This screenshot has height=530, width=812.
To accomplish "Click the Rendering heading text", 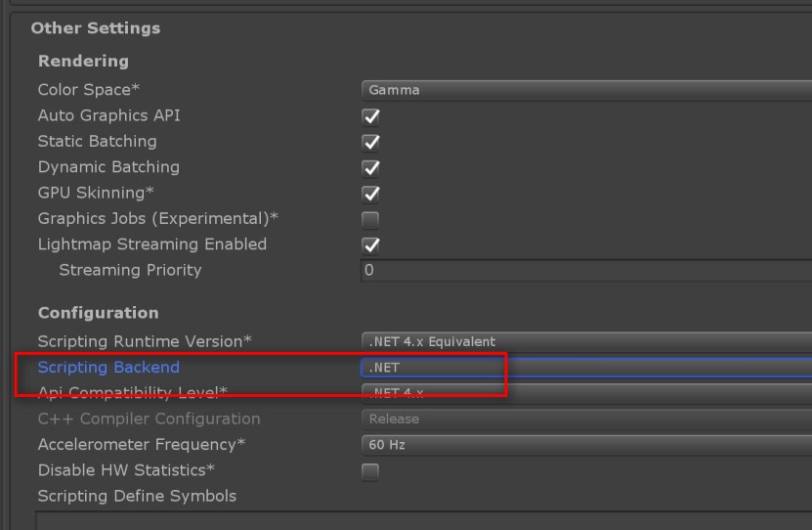I will [83, 62].
